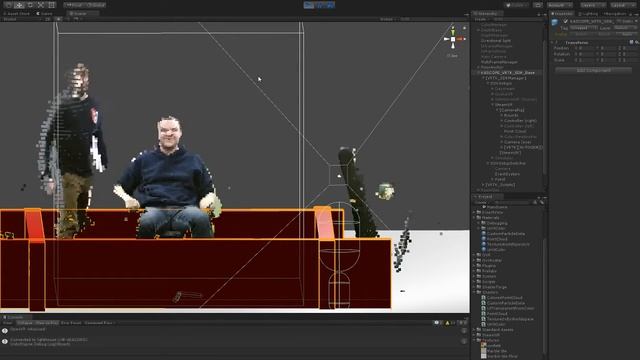
Task: Toggle the Global/Local handle button
Action: click(96, 5)
